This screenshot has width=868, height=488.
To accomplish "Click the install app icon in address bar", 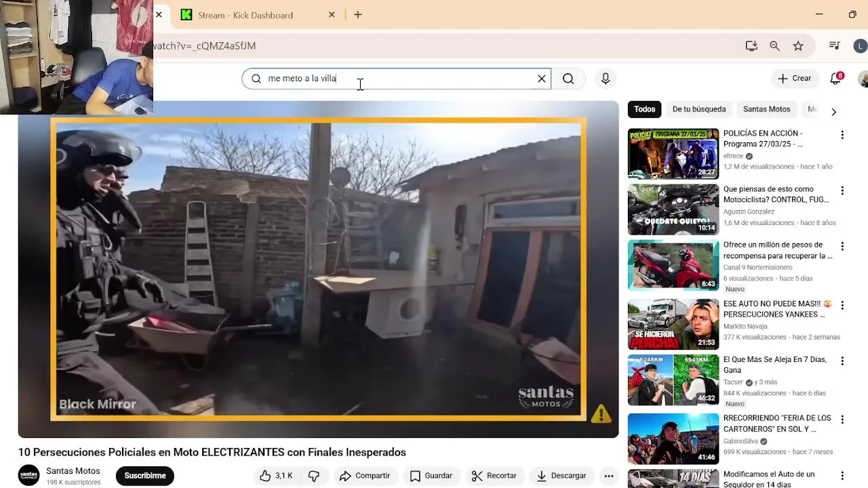I will (751, 46).
